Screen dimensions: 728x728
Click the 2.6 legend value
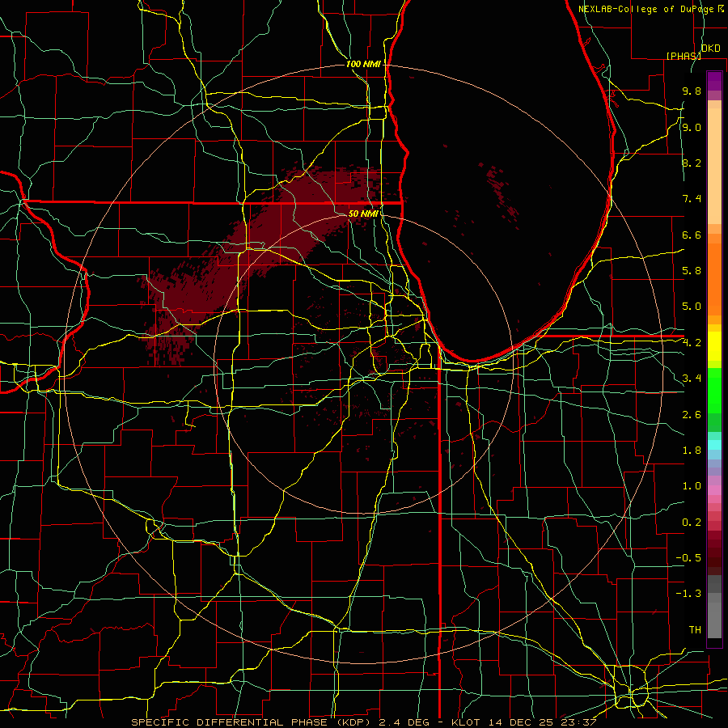click(x=692, y=415)
